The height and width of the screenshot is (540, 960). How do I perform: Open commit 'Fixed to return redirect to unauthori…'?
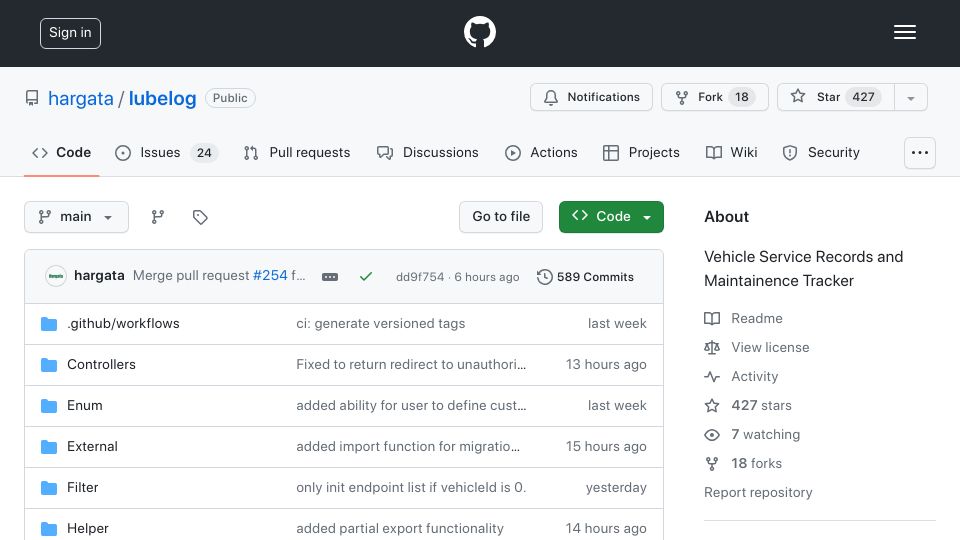point(411,364)
